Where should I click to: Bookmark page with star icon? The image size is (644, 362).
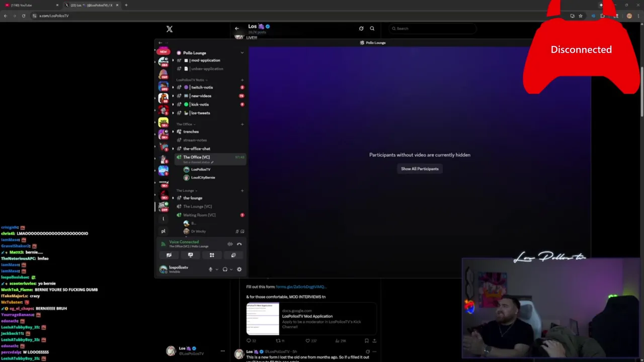580,16
